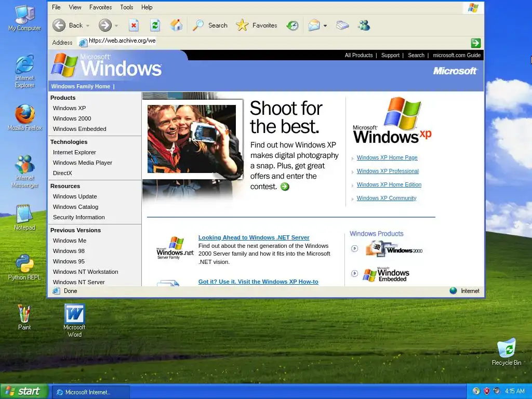Open the File menu
Viewport: 532px width, 399px height.
coord(56,7)
